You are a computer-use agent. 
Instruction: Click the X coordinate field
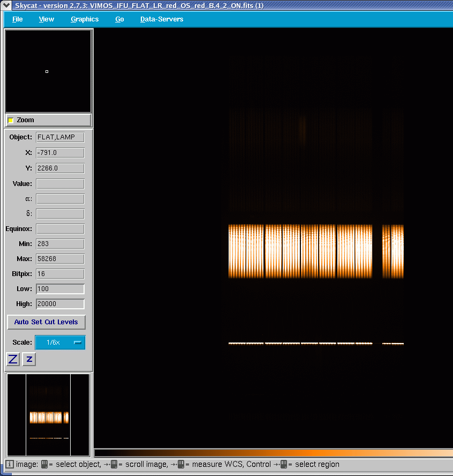pos(60,153)
